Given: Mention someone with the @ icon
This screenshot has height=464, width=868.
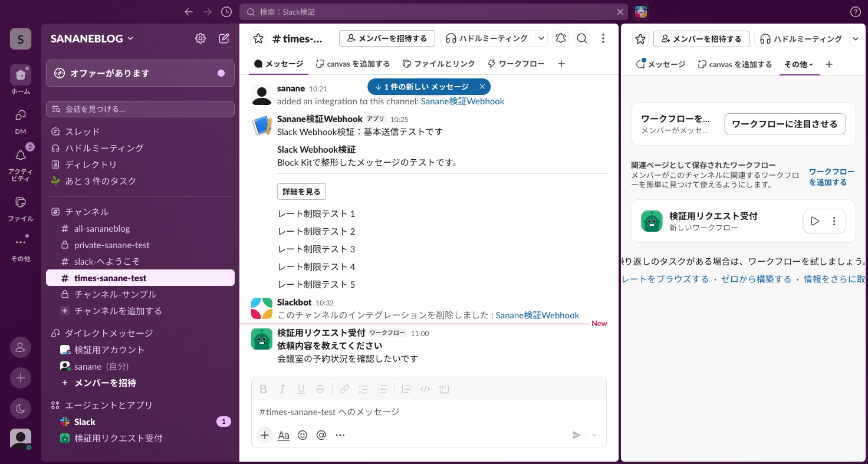Looking at the screenshot, I should click(321, 435).
